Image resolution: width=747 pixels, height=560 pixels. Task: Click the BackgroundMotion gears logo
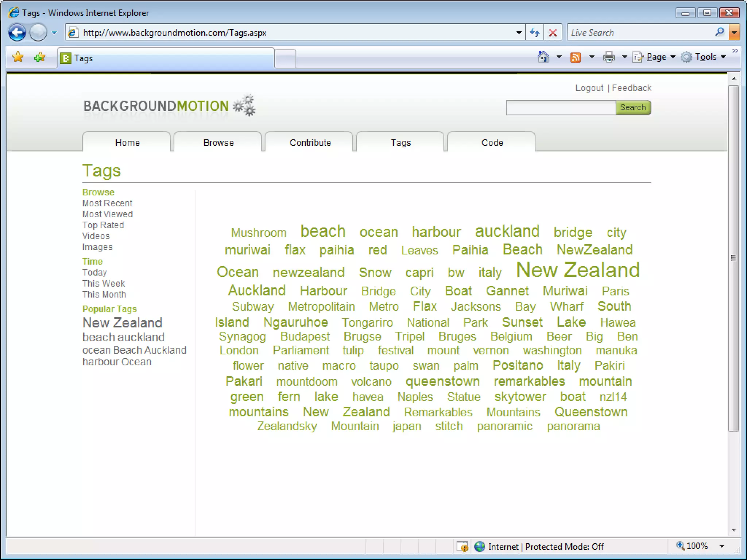pyautogui.click(x=244, y=105)
